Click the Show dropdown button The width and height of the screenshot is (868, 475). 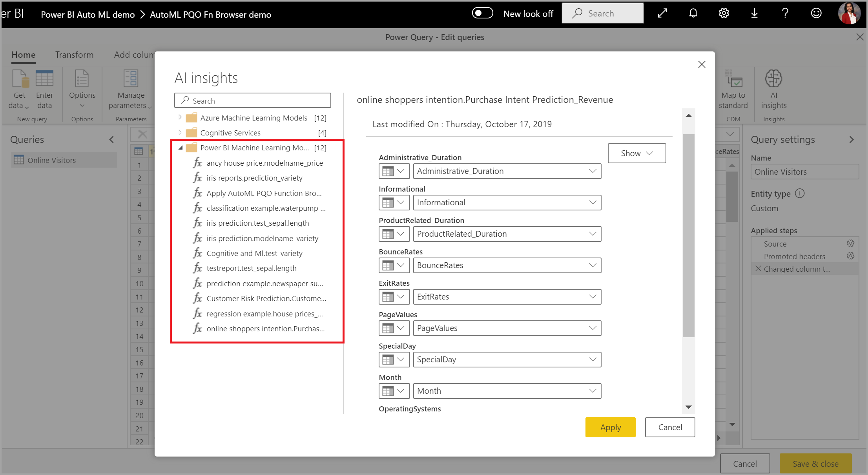(x=636, y=153)
